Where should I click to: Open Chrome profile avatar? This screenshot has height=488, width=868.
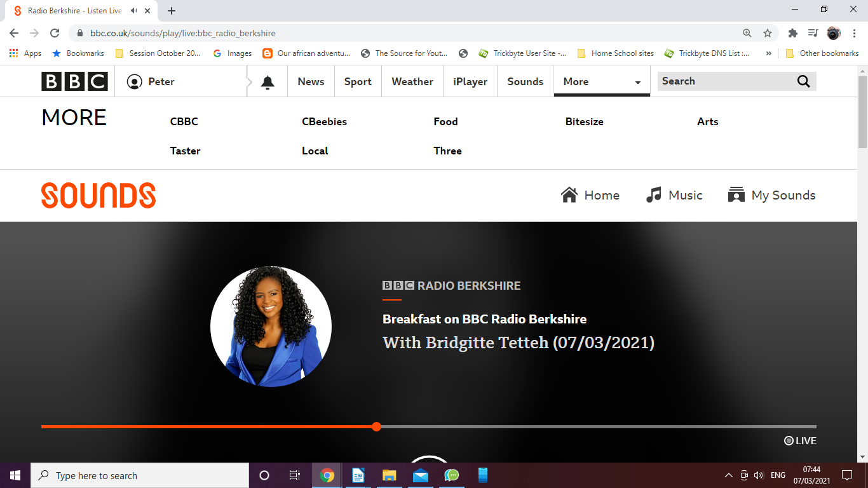click(x=834, y=33)
